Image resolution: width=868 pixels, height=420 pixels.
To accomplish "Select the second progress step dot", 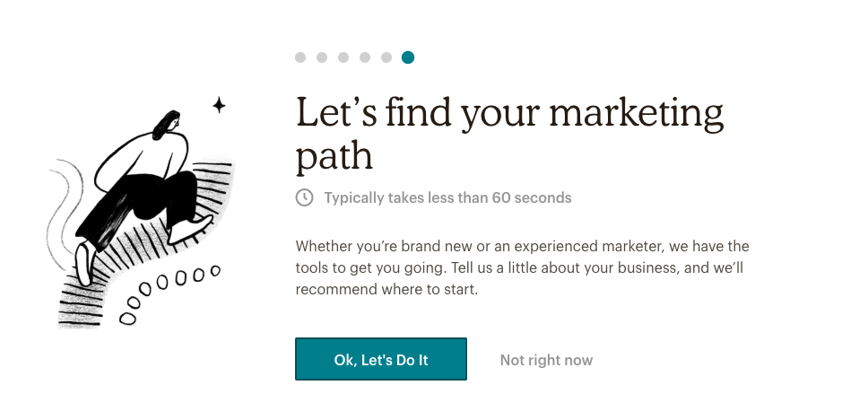I will pos(322,57).
